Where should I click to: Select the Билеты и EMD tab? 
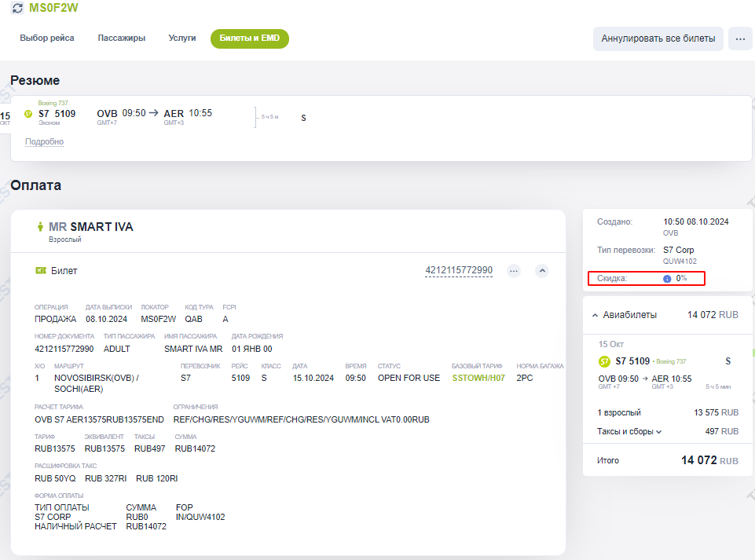point(249,38)
